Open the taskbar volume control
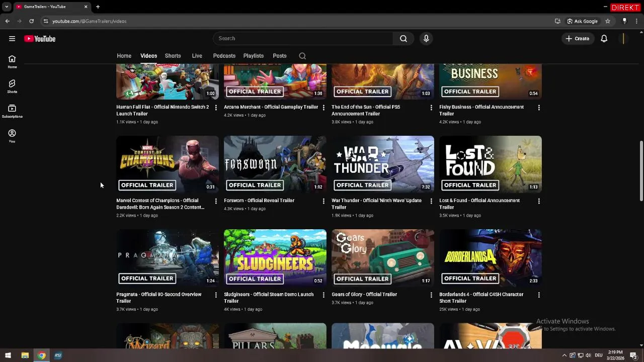 [588, 355]
